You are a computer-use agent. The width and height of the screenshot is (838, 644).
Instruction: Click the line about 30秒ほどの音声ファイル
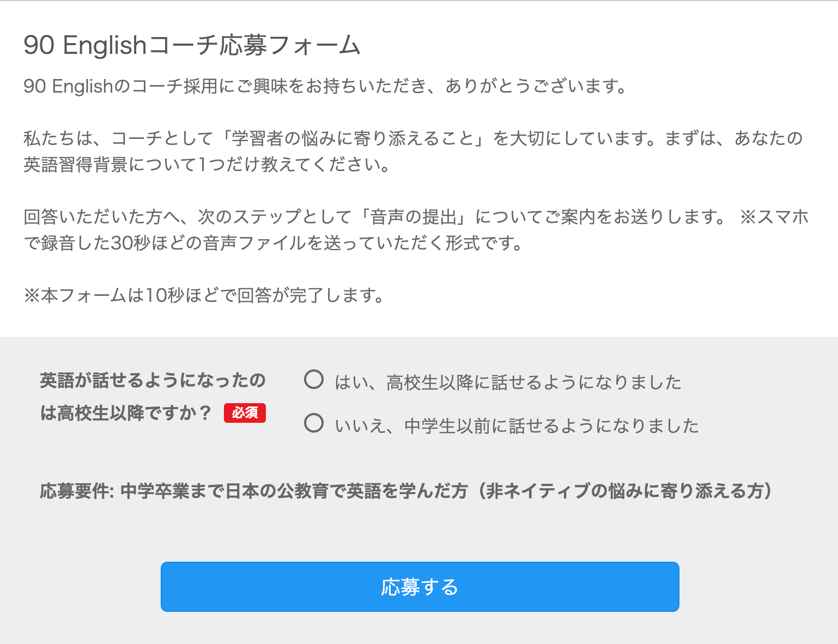[x=272, y=243]
